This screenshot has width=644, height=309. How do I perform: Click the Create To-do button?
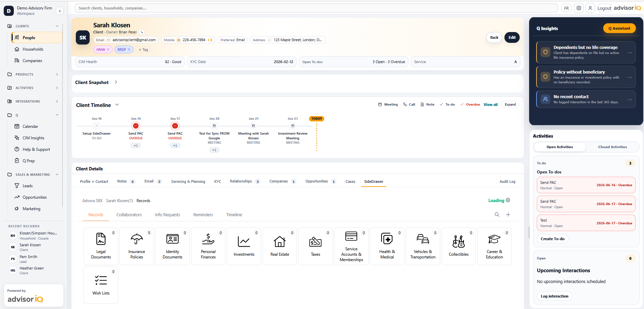(552, 239)
